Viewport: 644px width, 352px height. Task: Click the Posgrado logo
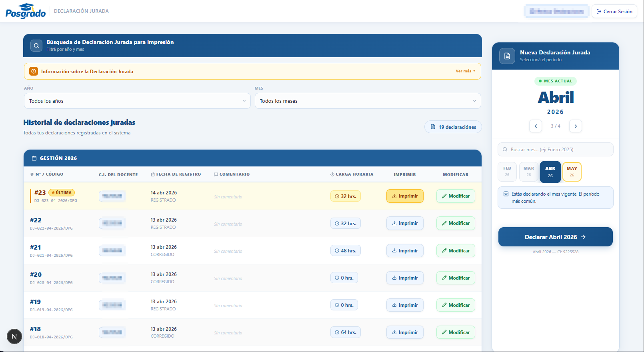[26, 11]
